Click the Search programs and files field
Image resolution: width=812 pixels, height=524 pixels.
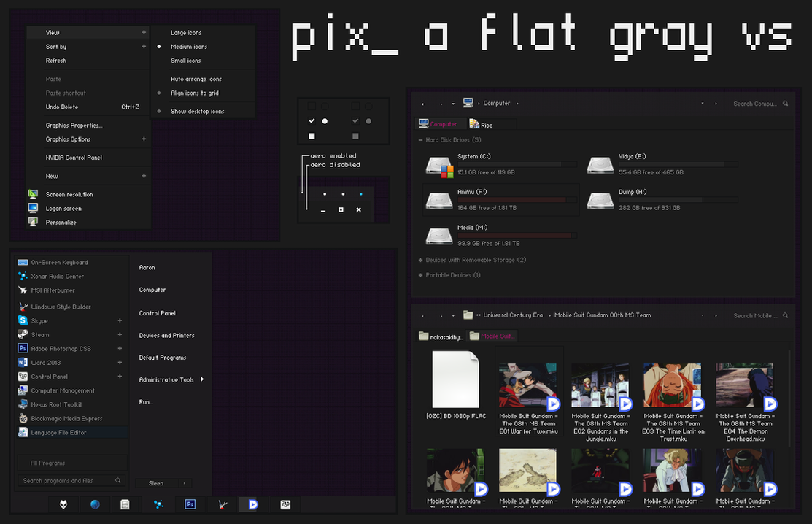(x=66, y=480)
